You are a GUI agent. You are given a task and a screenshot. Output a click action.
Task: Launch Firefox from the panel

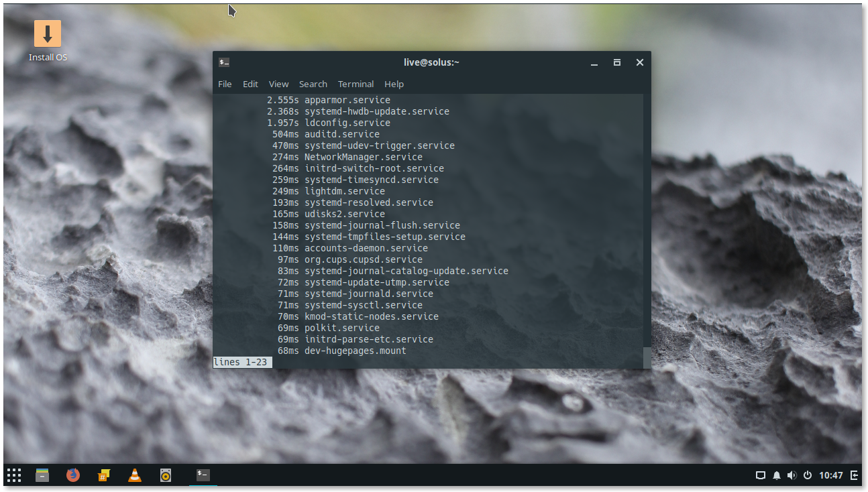click(x=73, y=475)
